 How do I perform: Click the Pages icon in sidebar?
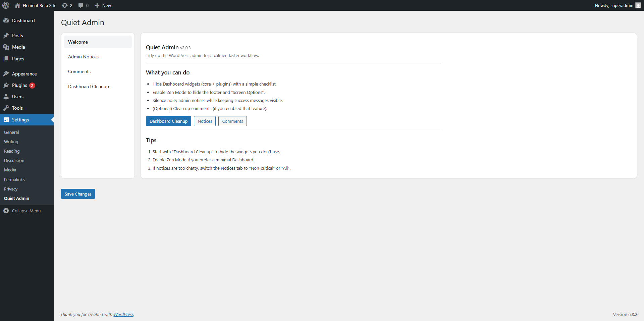(6, 59)
